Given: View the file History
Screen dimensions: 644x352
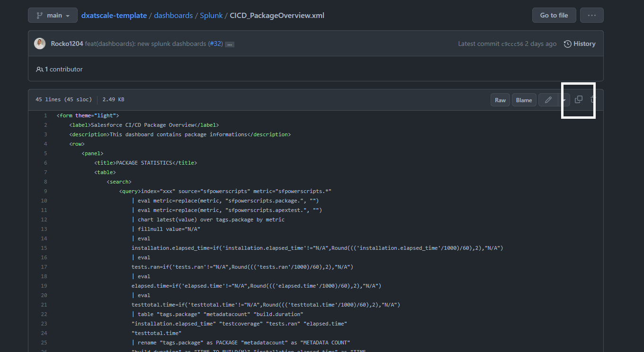Looking at the screenshot, I should click(580, 44).
